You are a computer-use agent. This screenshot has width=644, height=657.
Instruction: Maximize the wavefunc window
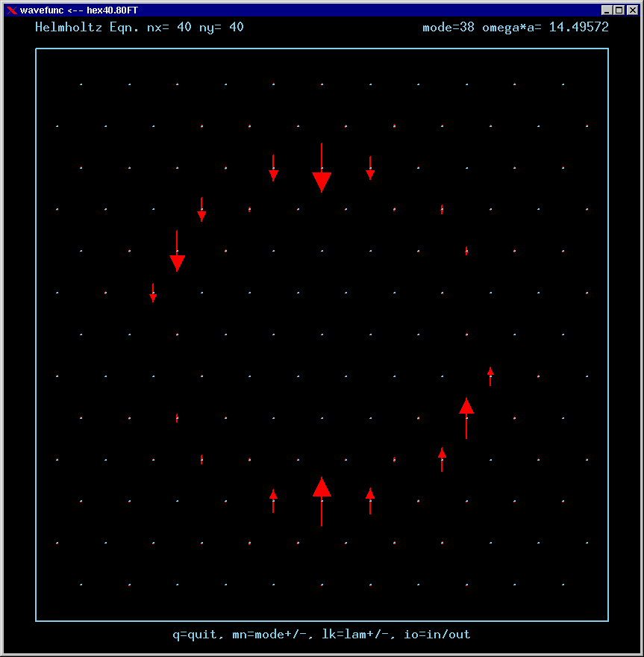tap(618, 10)
